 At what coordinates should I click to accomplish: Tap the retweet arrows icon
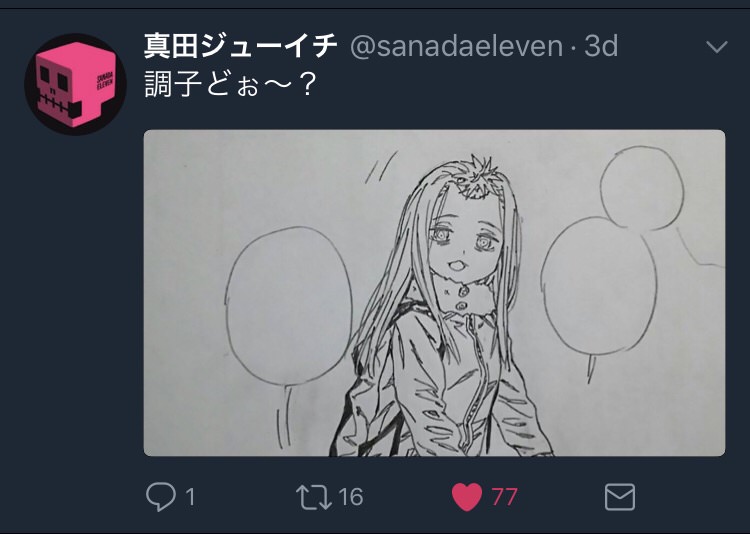[x=313, y=496]
